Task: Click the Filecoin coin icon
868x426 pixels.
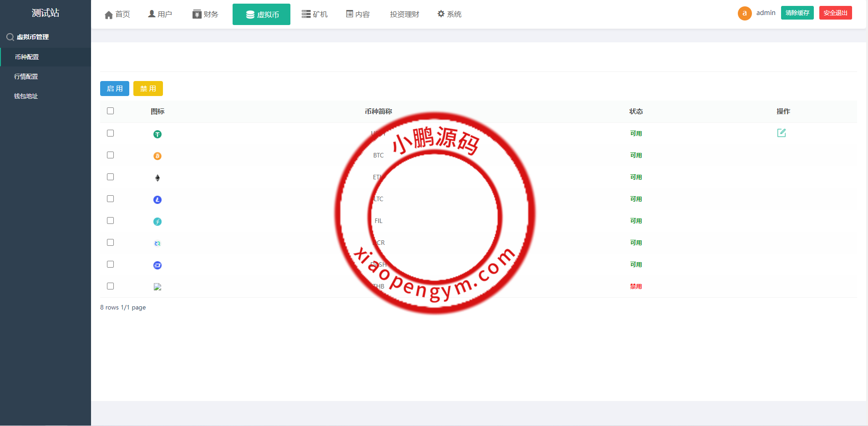Action: [157, 222]
